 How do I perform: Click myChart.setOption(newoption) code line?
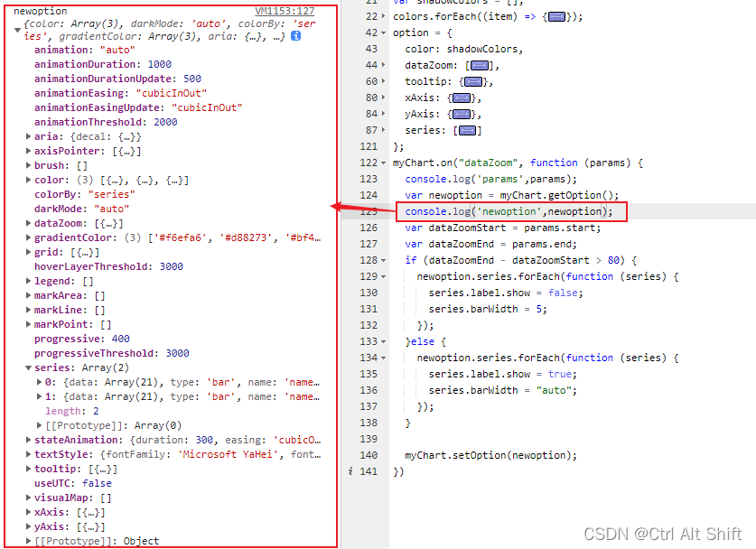490,455
